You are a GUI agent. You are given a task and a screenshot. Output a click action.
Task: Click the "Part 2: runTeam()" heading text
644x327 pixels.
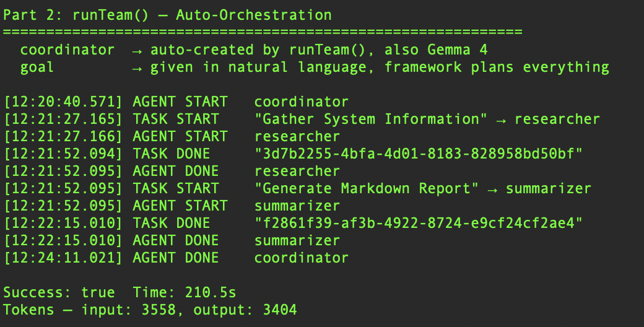click(x=80, y=15)
